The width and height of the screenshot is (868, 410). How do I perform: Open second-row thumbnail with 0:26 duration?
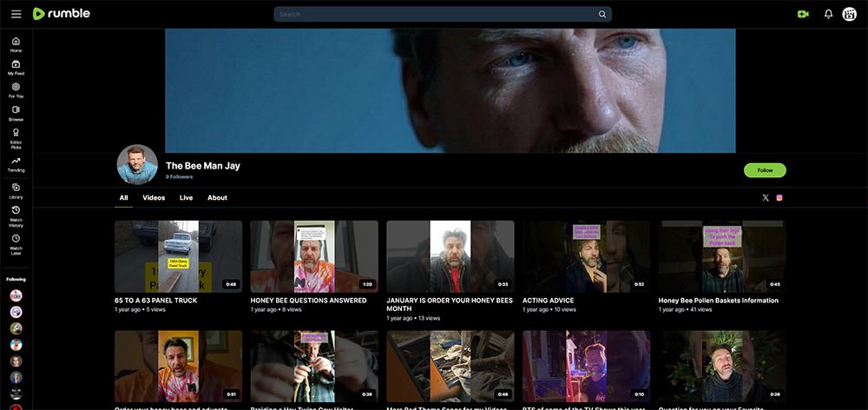[722, 367]
